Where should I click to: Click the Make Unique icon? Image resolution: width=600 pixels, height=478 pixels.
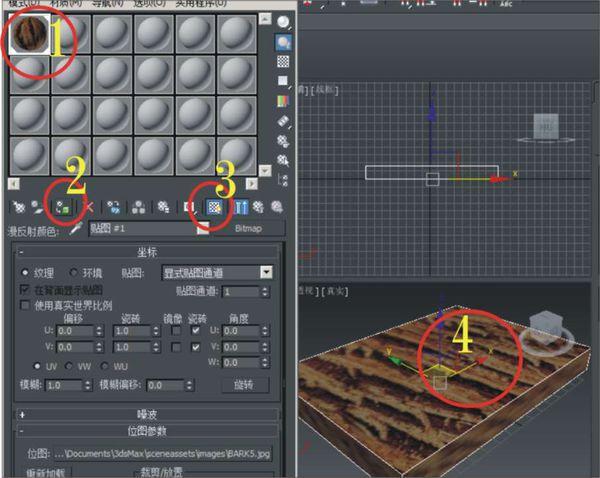point(138,207)
